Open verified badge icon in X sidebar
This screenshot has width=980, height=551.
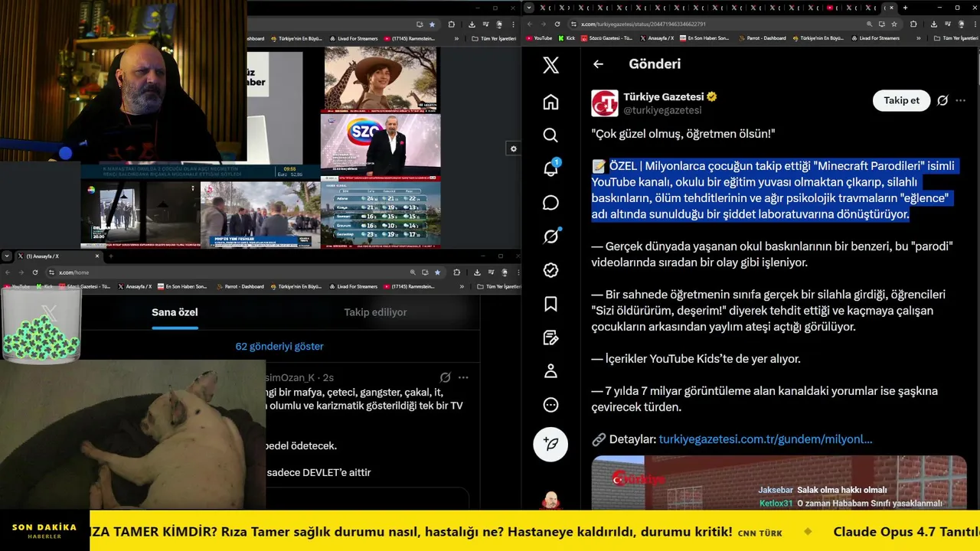pos(550,270)
